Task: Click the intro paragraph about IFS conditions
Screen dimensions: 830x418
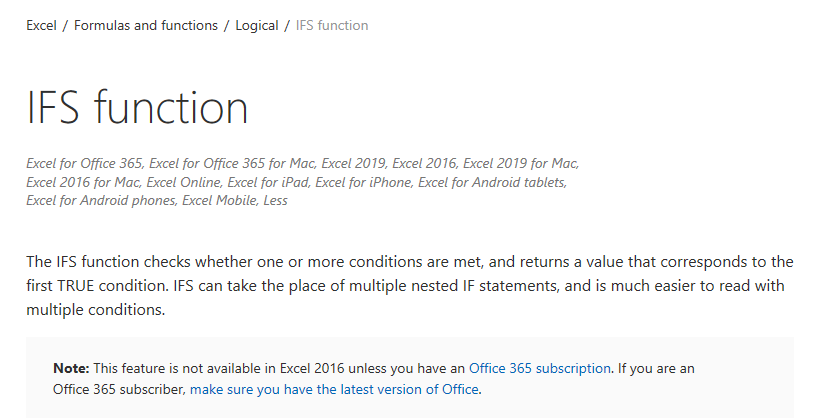Action: click(410, 286)
